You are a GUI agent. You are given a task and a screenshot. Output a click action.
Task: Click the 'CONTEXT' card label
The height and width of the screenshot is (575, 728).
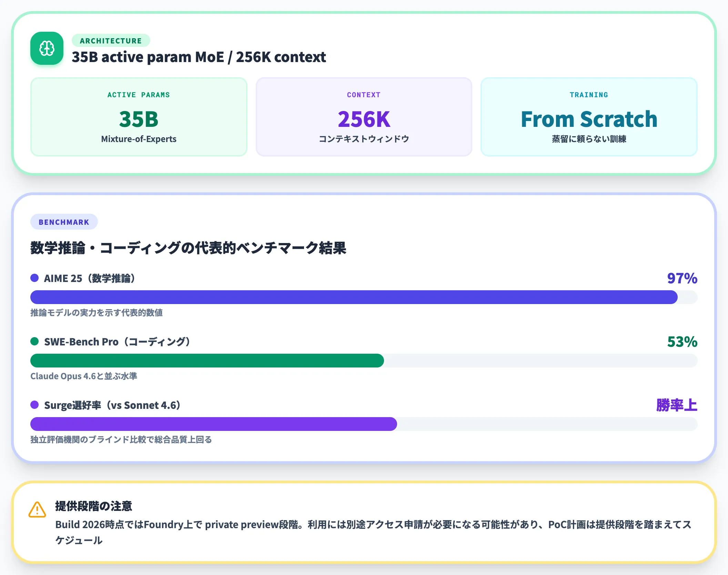click(x=364, y=95)
